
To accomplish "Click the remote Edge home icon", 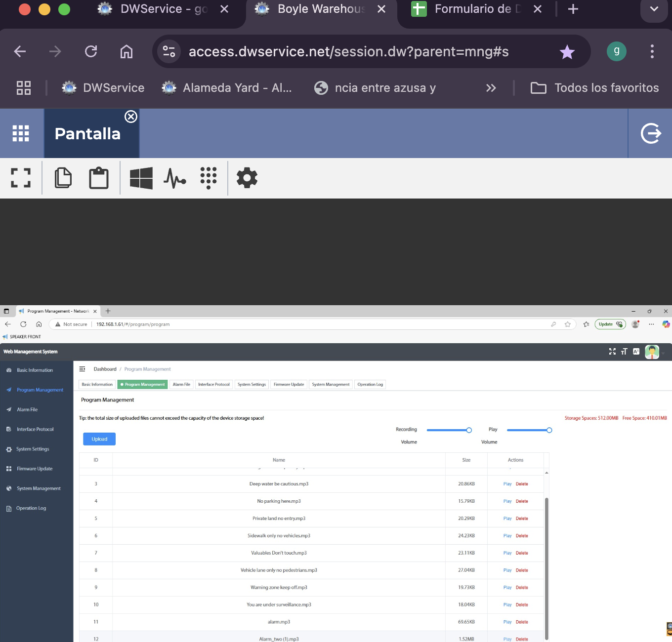I will click(39, 324).
